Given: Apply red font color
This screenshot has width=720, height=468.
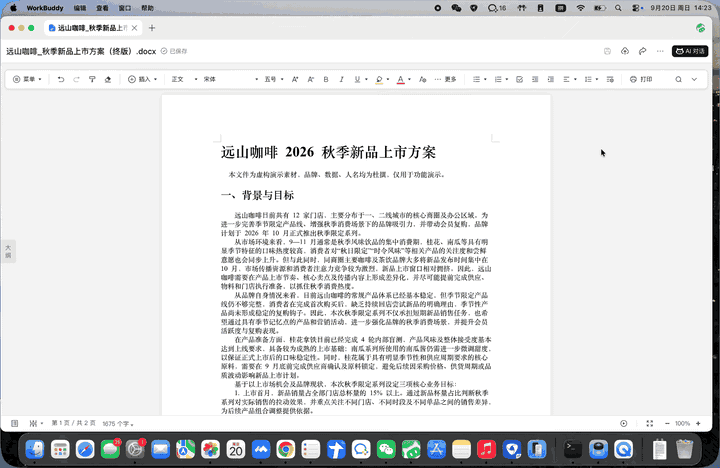Looking at the screenshot, I should 400,79.
